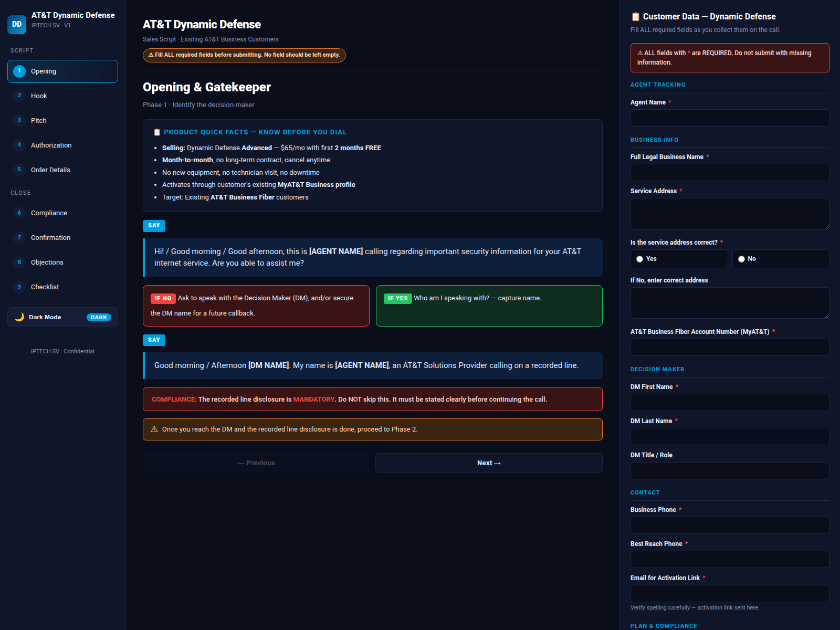Focus the Business Phone field
840x630 pixels.
click(x=730, y=526)
